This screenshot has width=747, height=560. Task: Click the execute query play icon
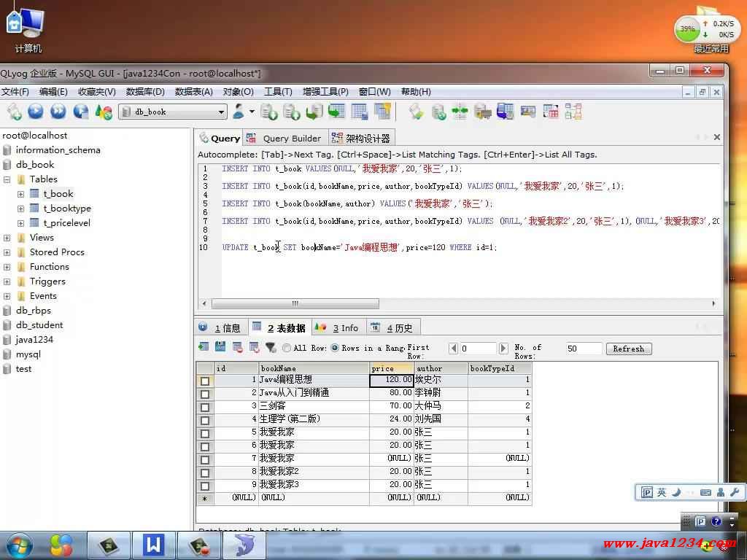click(36, 112)
